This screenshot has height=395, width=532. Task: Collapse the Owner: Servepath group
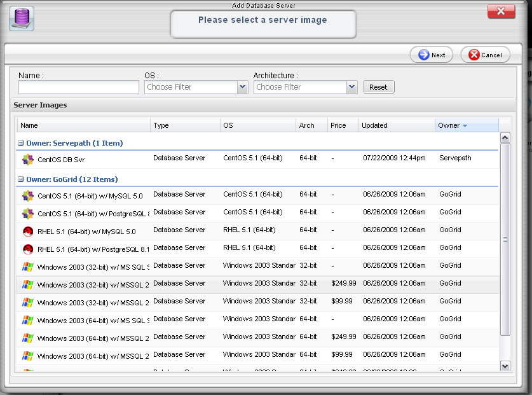tap(21, 144)
